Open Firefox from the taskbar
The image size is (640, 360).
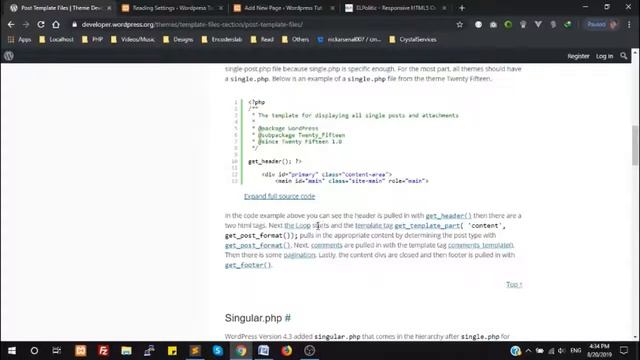(287, 351)
